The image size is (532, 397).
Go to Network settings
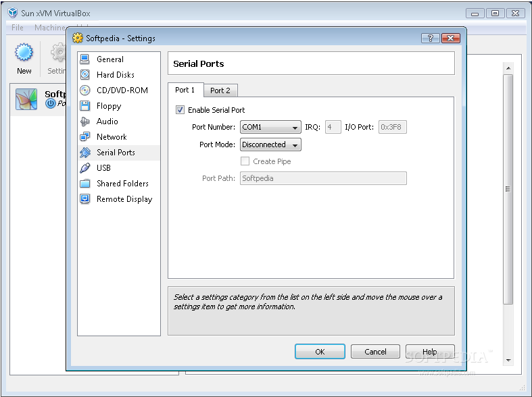[119, 137]
